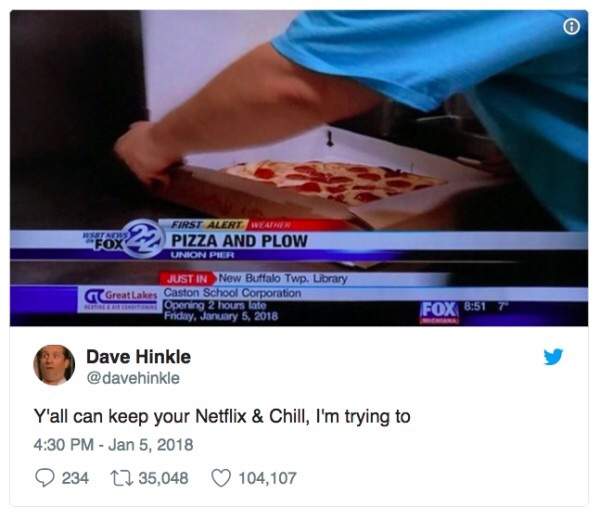This screenshot has height=519, width=600.
Task: Click the Great Lakes sponsor logo
Action: [x=121, y=299]
